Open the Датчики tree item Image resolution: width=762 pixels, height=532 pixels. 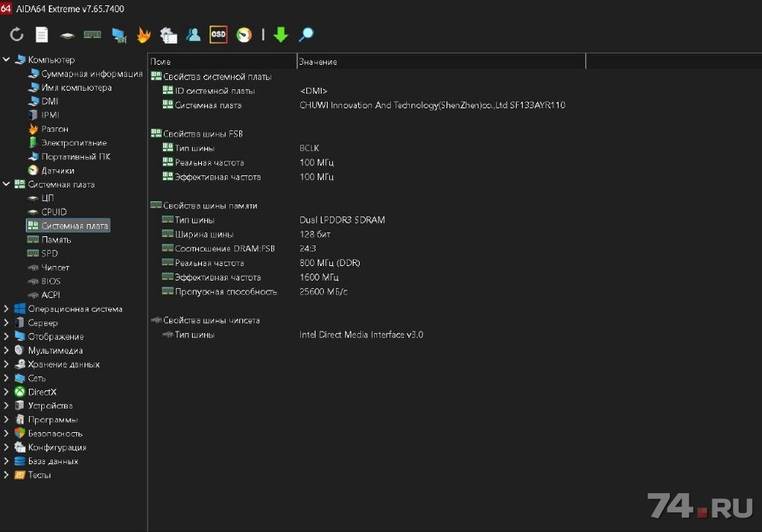pyautogui.click(x=58, y=170)
